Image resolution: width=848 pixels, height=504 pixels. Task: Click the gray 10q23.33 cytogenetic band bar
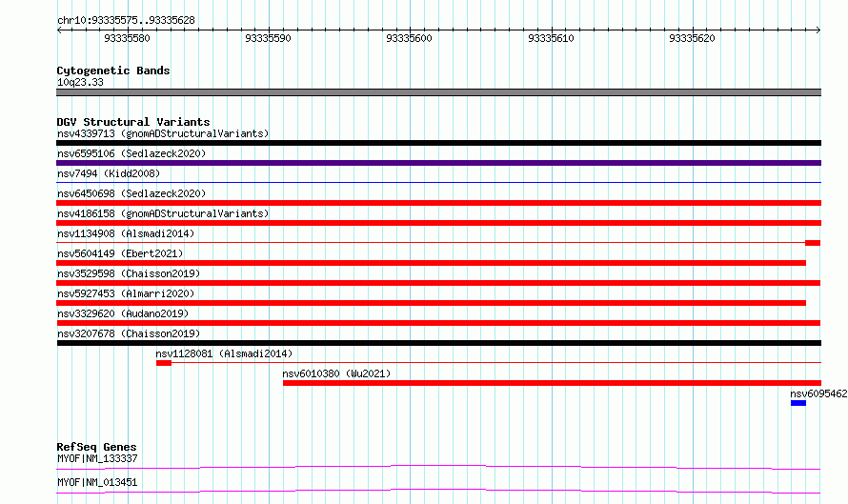[x=438, y=92]
